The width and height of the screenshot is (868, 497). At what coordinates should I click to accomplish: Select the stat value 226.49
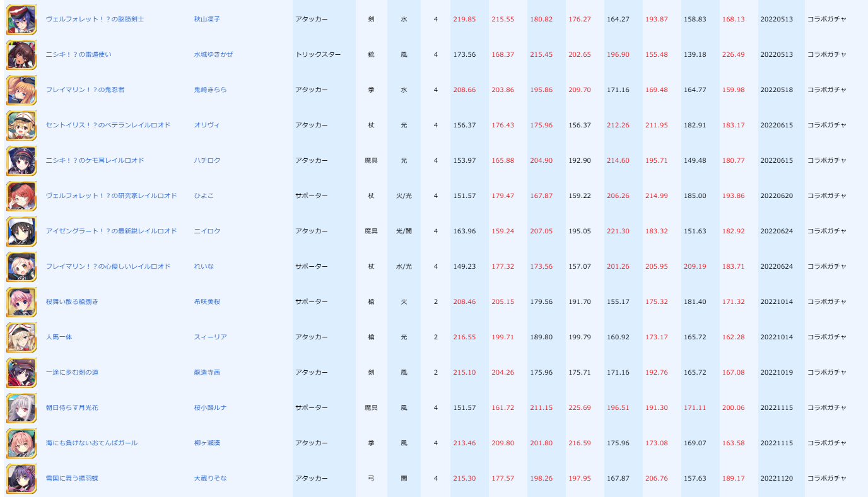point(734,55)
